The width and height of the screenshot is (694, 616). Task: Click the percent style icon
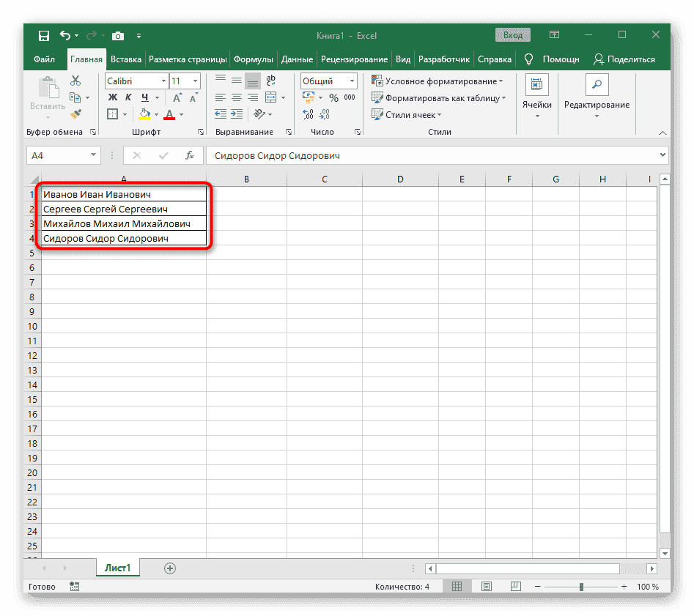pyautogui.click(x=333, y=97)
